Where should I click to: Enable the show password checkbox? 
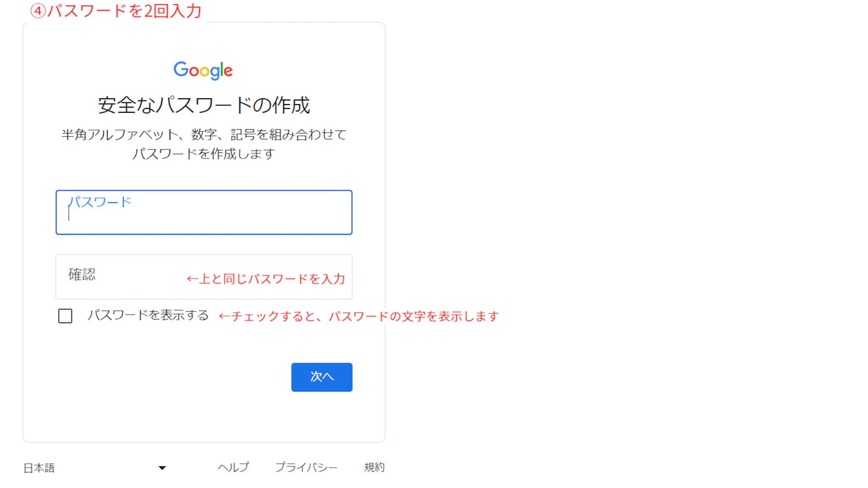point(65,316)
